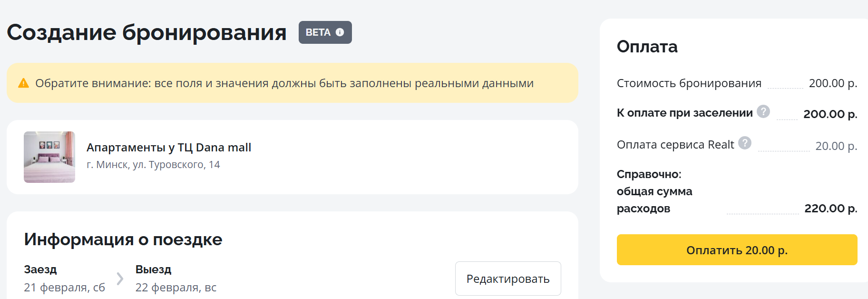The width and height of the screenshot is (868, 299).
Task: Pay using the "Оплатить 20.00 р." button
Action: 737,250
